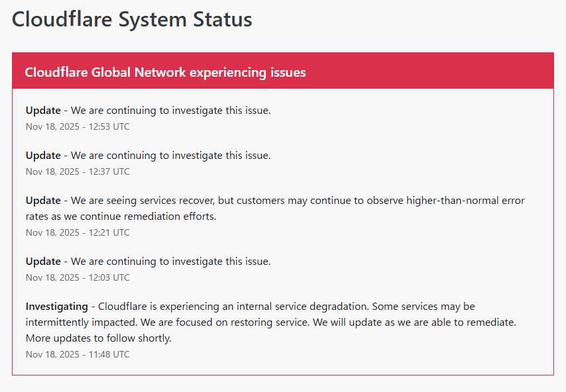Open the Global Network experiencing issues incident title
566x392 pixels.
pos(165,72)
